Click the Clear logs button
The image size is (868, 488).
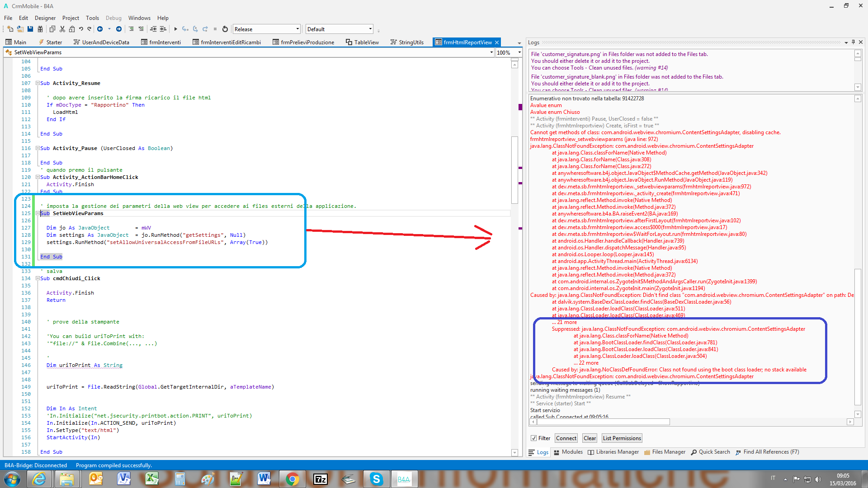click(x=590, y=438)
